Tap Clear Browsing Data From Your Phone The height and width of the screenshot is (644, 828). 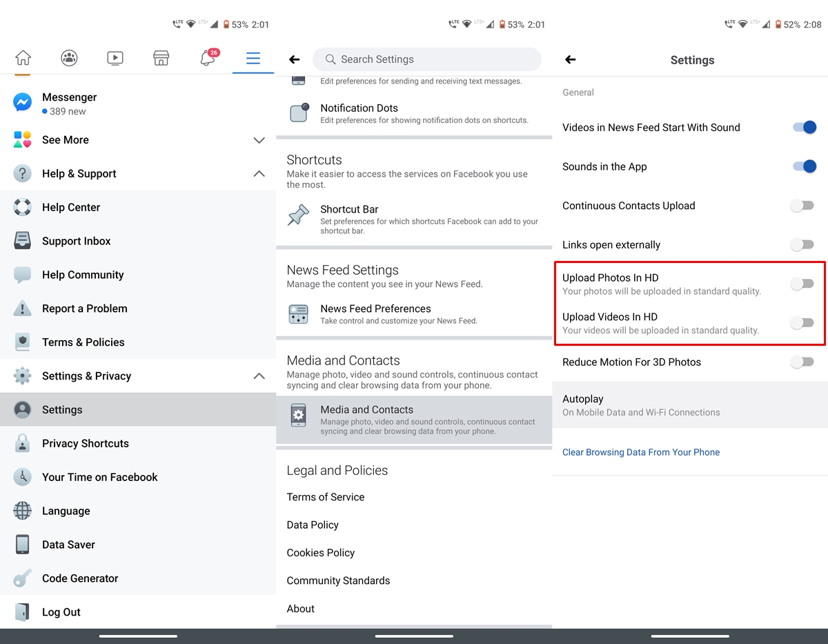click(x=641, y=452)
